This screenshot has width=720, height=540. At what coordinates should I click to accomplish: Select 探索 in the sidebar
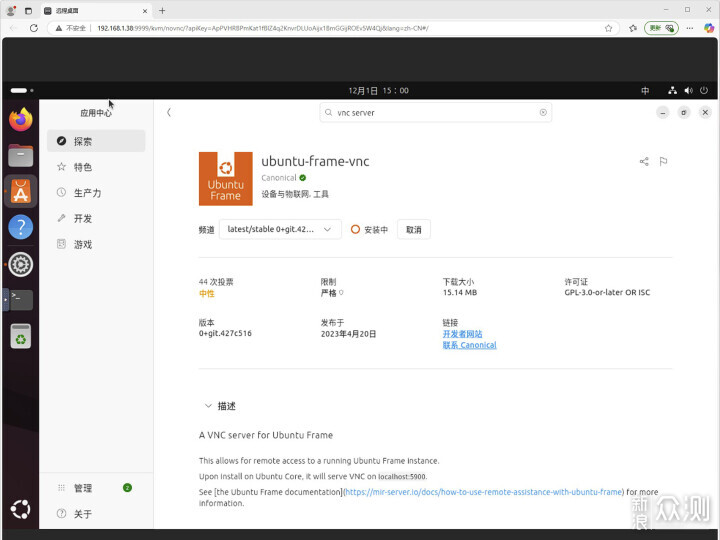96,141
